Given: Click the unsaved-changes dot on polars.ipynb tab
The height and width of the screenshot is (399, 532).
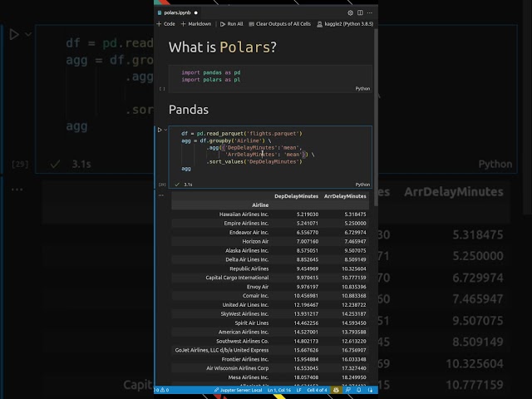Looking at the screenshot, I should [196, 13].
